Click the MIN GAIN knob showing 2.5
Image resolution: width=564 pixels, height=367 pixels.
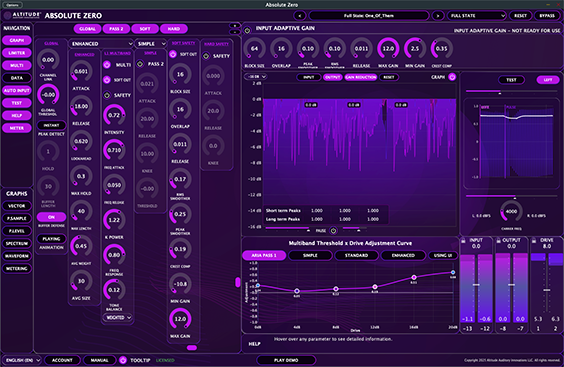point(415,49)
